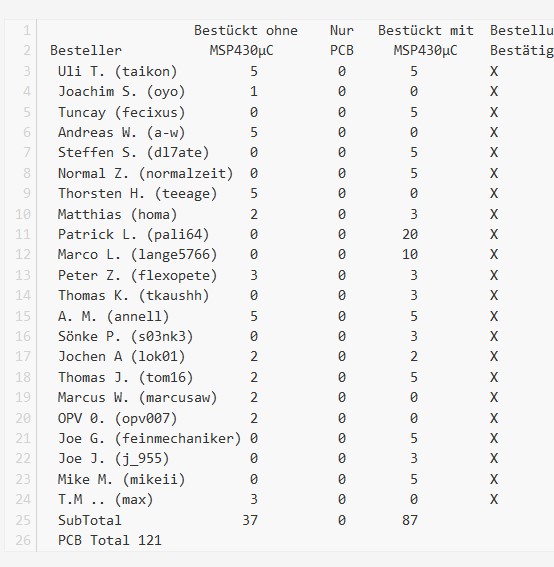This screenshot has width=554, height=567.
Task: Select the PCB Total 121 line
Action: click(110, 540)
